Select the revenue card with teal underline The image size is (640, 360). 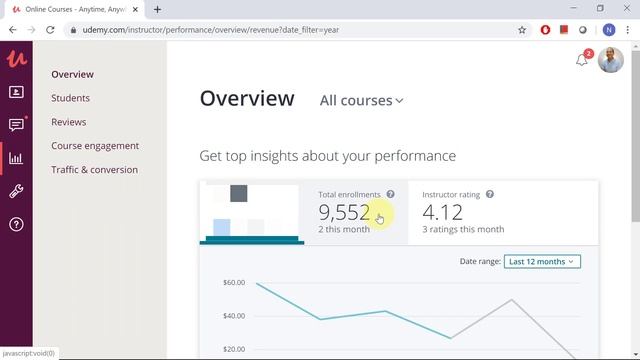point(252,212)
